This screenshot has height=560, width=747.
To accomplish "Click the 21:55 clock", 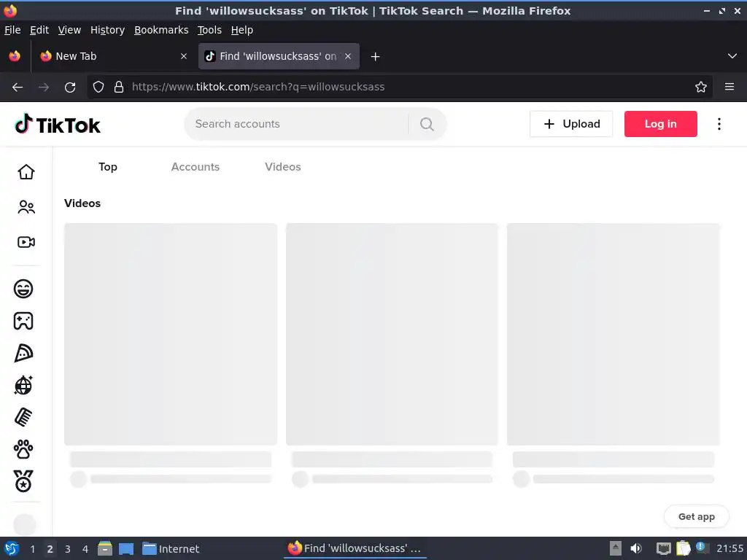I will [x=729, y=548].
